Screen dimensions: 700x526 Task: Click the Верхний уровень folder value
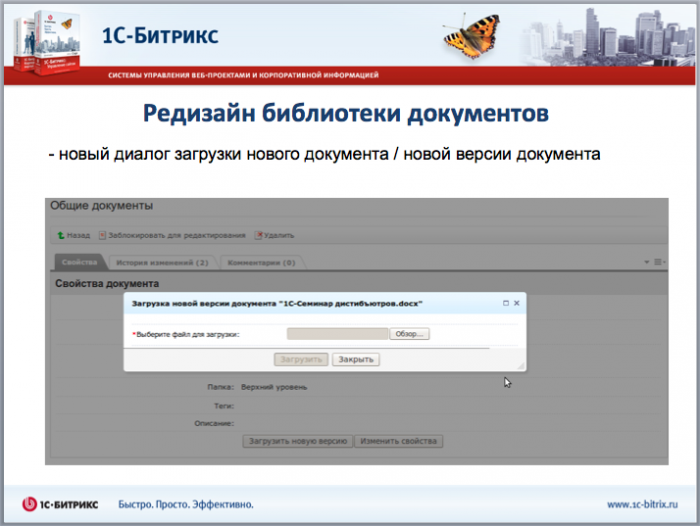[274, 387]
